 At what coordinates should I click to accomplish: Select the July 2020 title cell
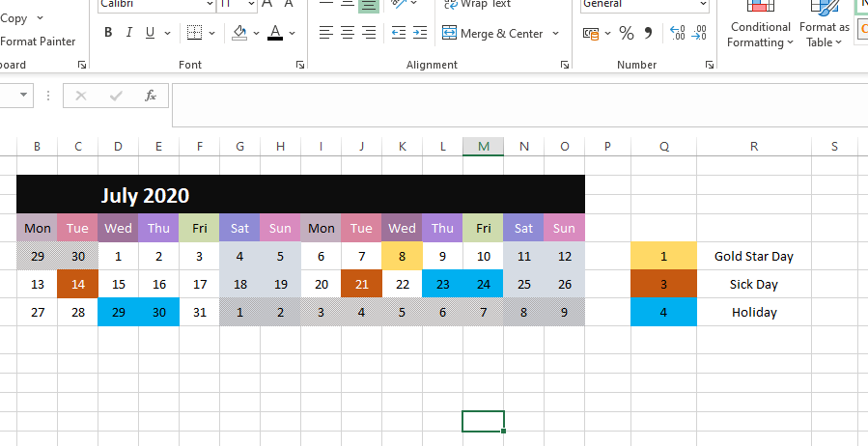(300, 194)
